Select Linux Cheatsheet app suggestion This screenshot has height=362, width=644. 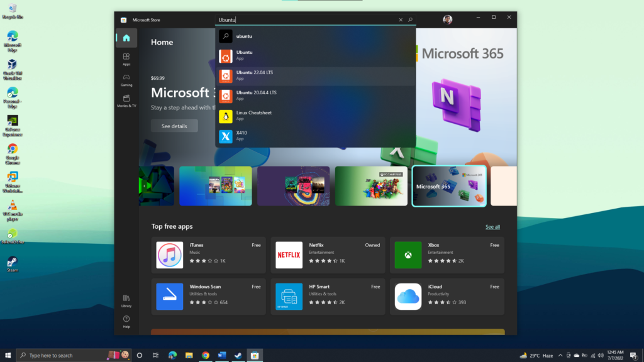pyautogui.click(x=316, y=116)
